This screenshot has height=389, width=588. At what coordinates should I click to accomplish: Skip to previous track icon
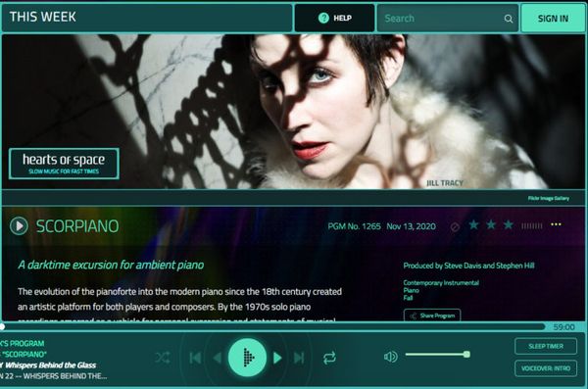[195, 358]
